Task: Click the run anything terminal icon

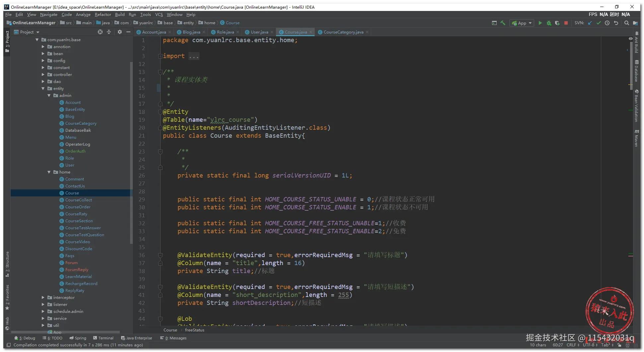Action: click(494, 23)
